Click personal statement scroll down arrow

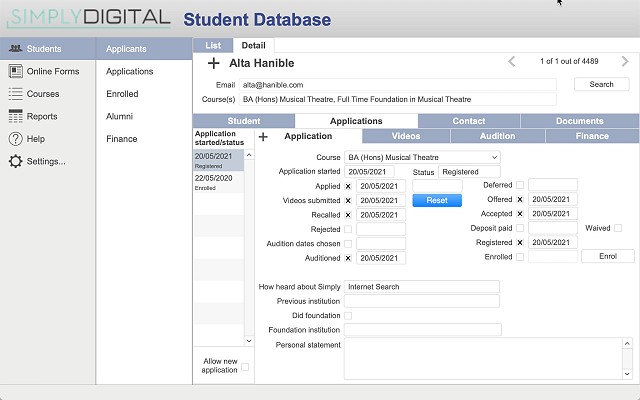click(x=627, y=374)
